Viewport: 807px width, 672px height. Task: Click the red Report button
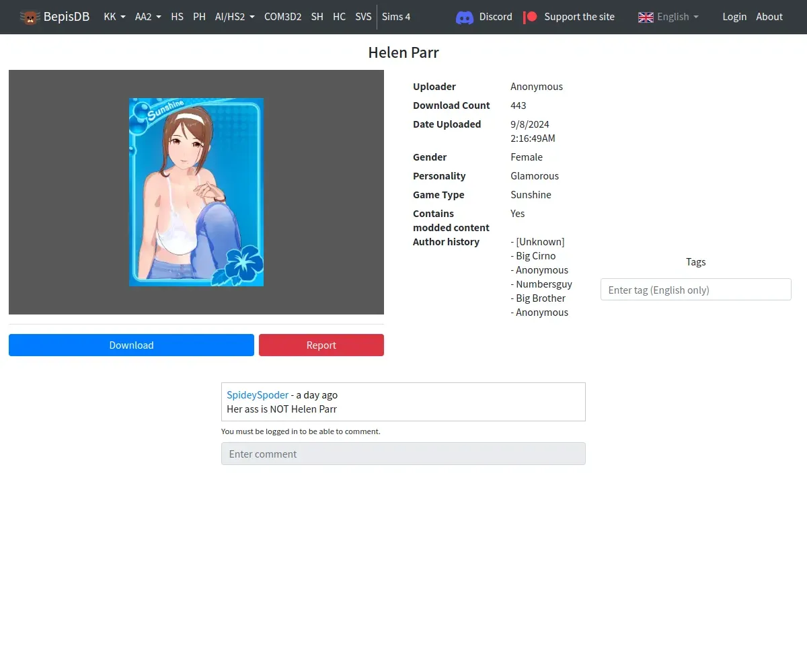point(321,345)
